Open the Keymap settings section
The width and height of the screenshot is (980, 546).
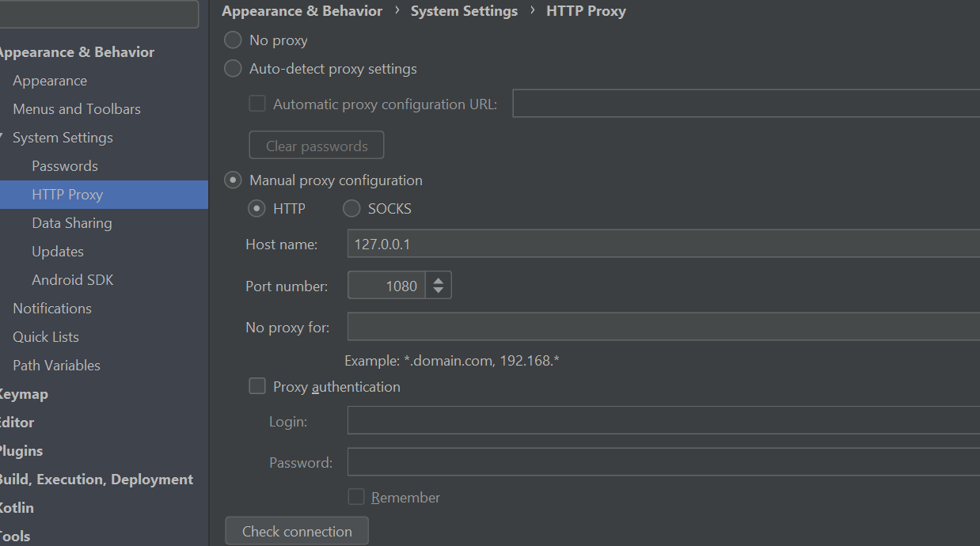point(24,393)
